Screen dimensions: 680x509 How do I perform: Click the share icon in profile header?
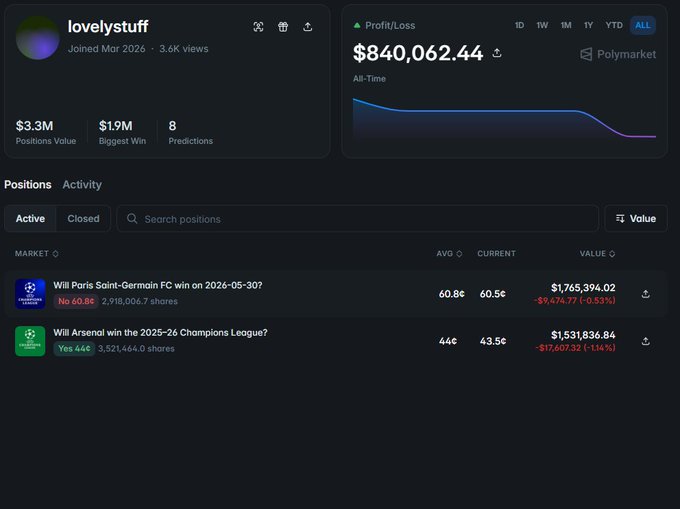pyautogui.click(x=307, y=27)
